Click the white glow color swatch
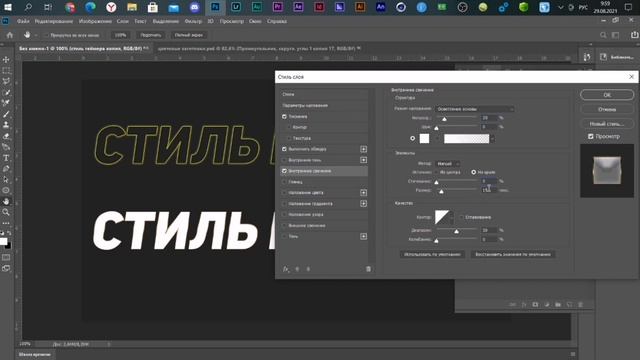Viewport: 640px width, 360px height. click(x=424, y=138)
